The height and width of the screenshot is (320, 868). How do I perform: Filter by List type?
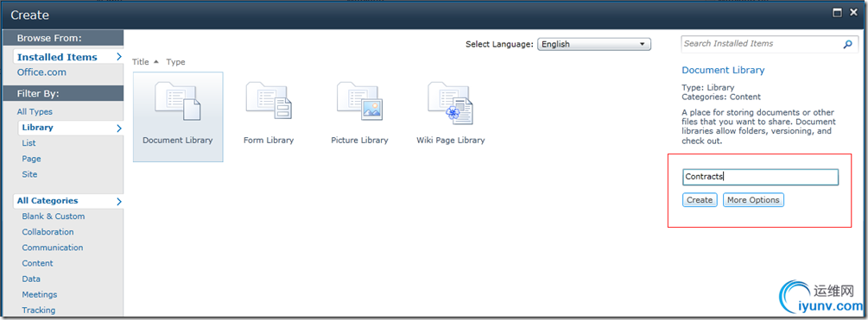[x=29, y=143]
